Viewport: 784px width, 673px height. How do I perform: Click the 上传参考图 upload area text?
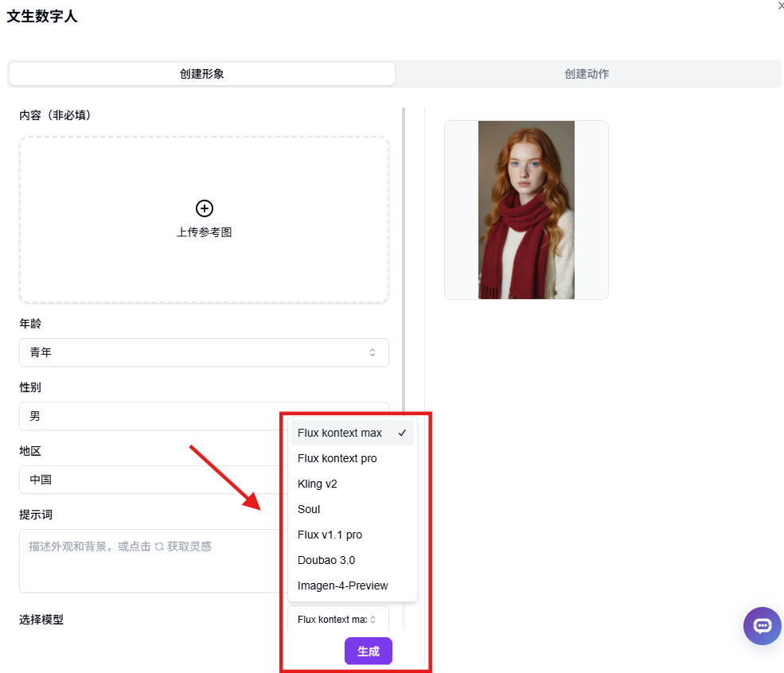[x=204, y=232]
